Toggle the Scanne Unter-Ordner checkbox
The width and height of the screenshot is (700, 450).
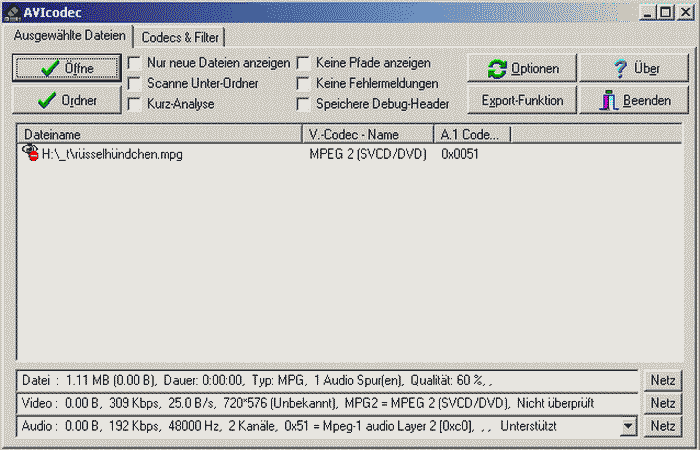(x=135, y=83)
